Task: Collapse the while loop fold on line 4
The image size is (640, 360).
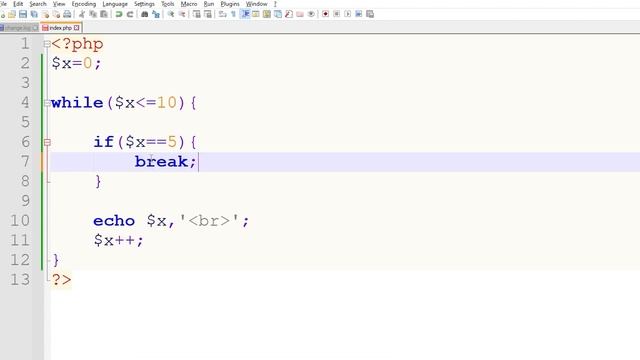Action: pos(47,103)
